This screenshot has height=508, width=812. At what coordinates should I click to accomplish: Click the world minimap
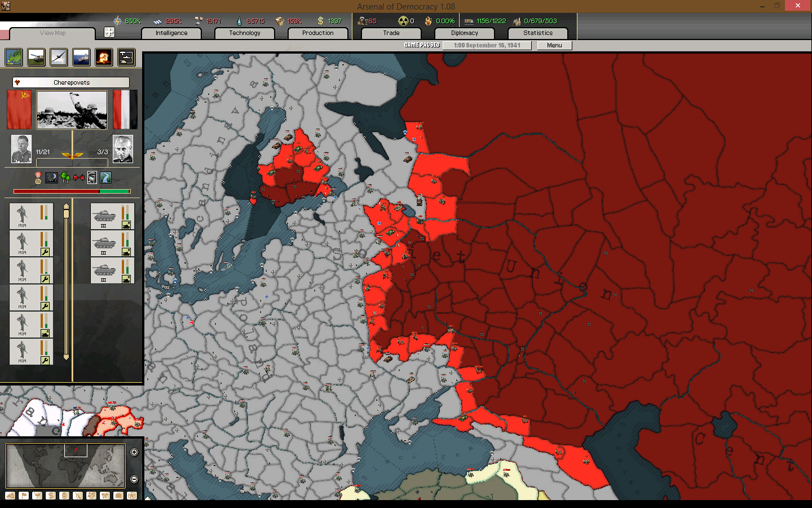click(x=65, y=466)
